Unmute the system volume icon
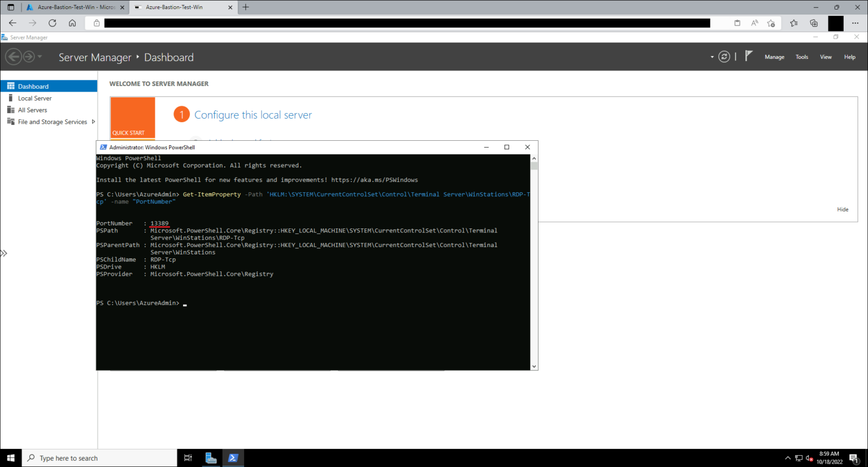 pos(809,459)
